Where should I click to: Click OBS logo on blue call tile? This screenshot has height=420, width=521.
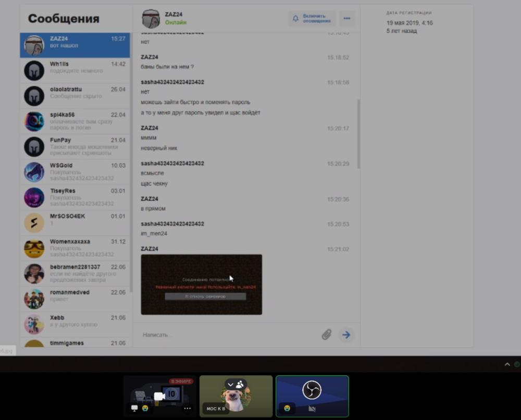pos(312,389)
